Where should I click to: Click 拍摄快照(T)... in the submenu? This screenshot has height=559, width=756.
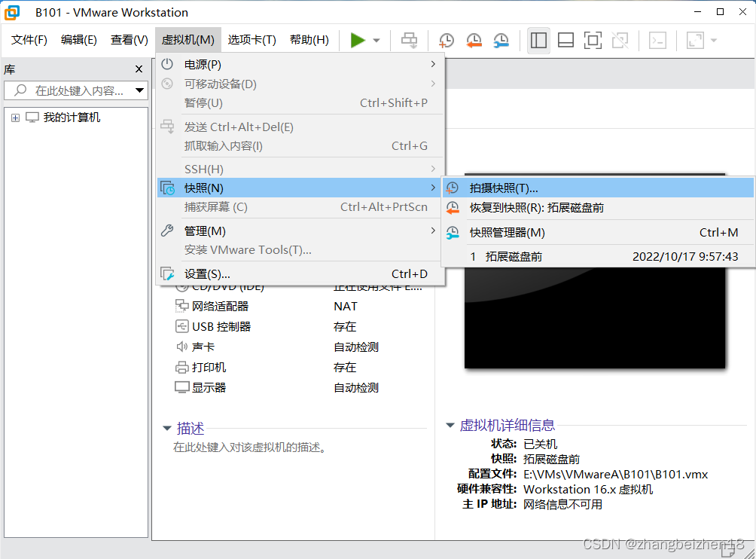point(598,188)
